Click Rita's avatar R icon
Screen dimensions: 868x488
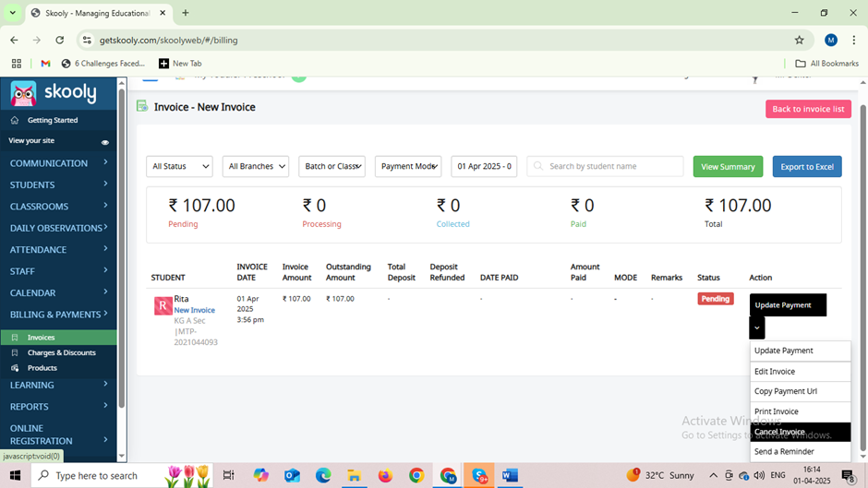point(163,305)
